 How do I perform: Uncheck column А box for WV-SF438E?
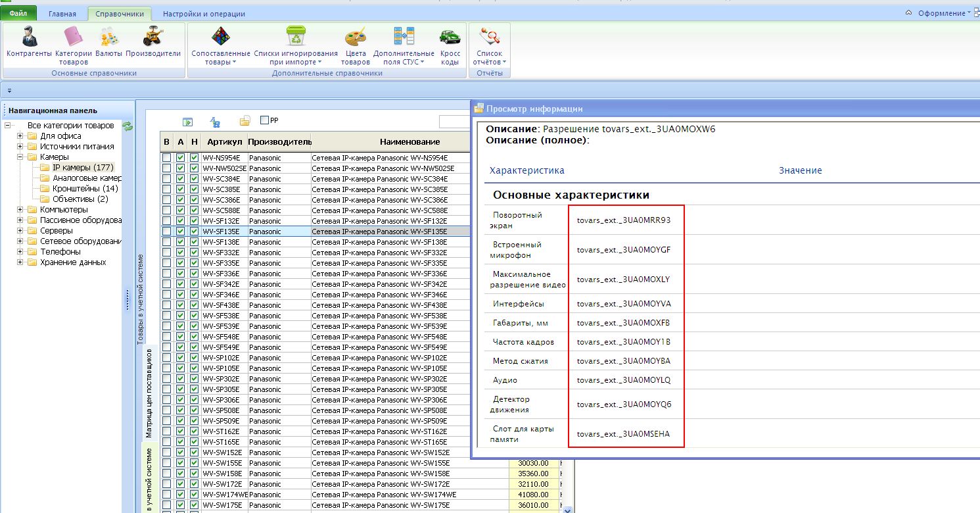point(181,305)
